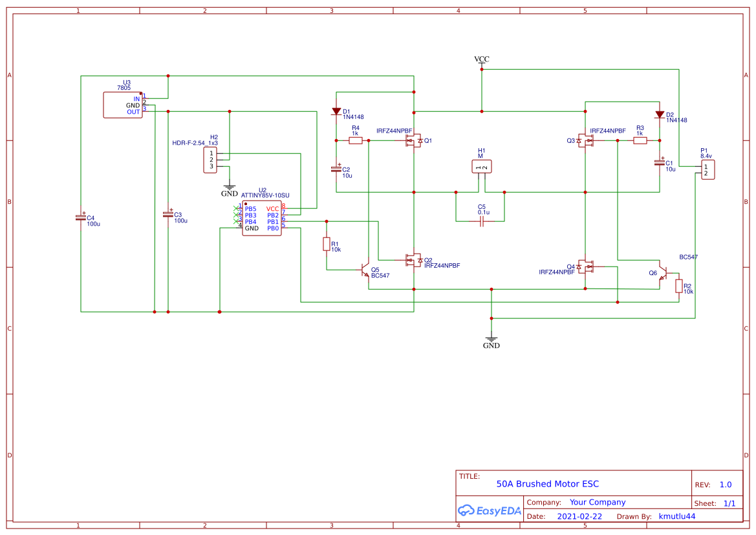Image resolution: width=756 pixels, height=535 pixels.
Task: Click the H1 motor connector M symbol
Action: click(x=481, y=166)
